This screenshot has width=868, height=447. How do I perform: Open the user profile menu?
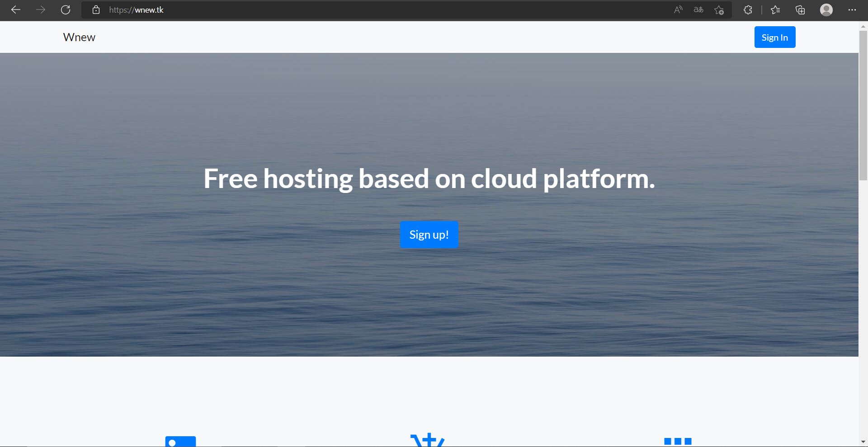coord(826,10)
